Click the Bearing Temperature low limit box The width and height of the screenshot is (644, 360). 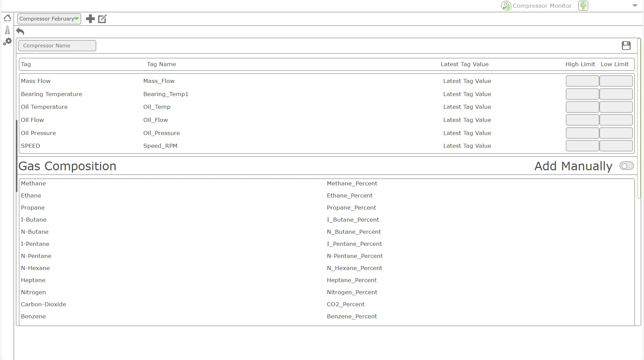point(616,94)
